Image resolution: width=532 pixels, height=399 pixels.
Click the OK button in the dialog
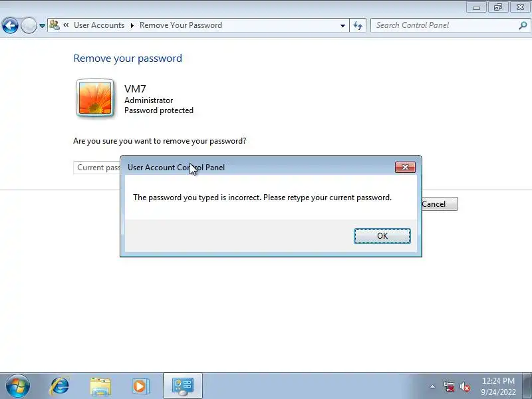(x=382, y=236)
